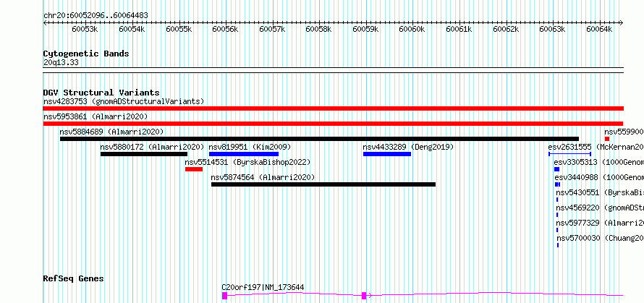Open the esv3440988 variant label
This screenshot has width=644, height=303.
[x=599, y=177]
